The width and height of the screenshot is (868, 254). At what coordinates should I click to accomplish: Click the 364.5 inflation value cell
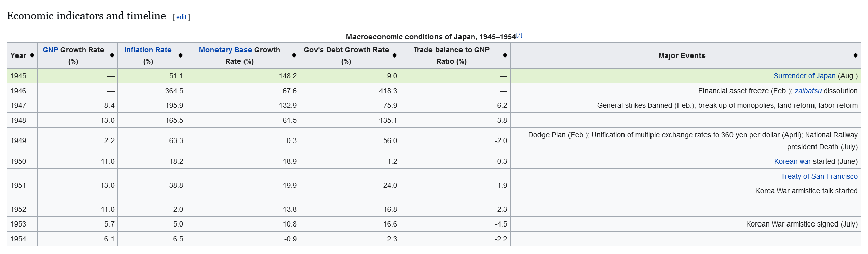pyautogui.click(x=174, y=91)
